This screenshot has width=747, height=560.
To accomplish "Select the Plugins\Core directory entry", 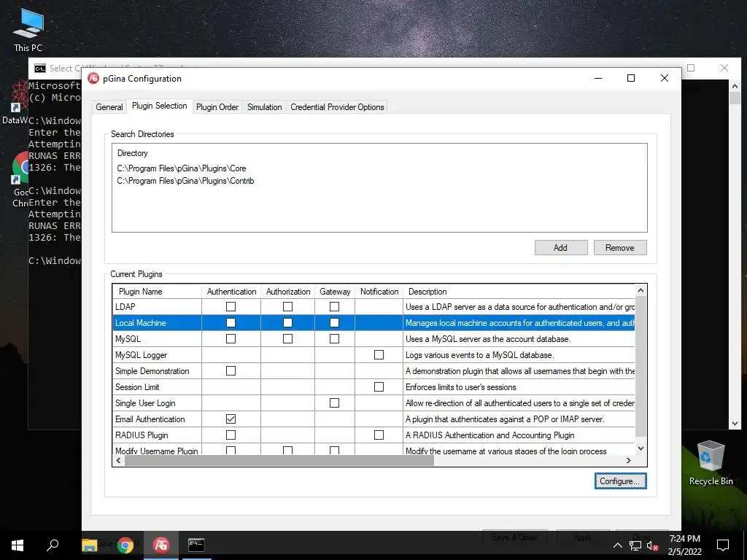I will (182, 168).
